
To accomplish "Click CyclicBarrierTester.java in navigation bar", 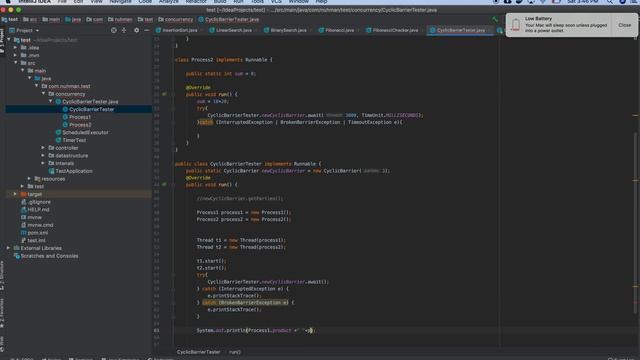I will pyautogui.click(x=229, y=20).
